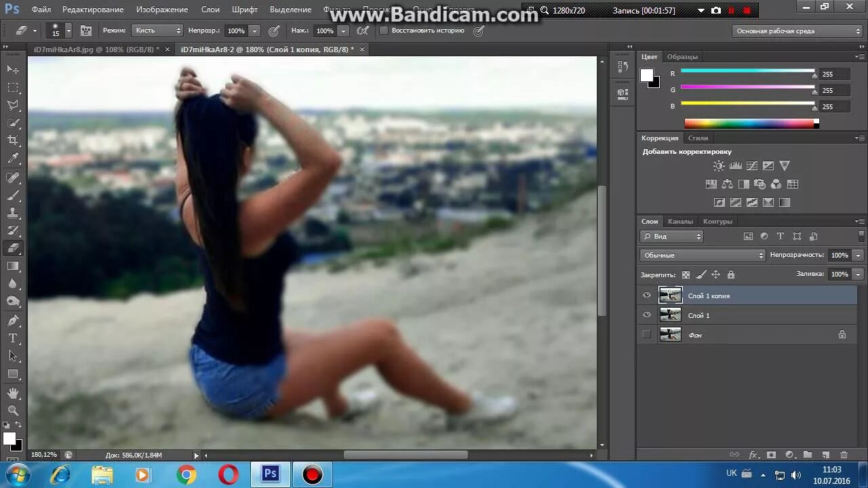The height and width of the screenshot is (488, 868).
Task: Select the Crop tool
Action: (x=13, y=141)
